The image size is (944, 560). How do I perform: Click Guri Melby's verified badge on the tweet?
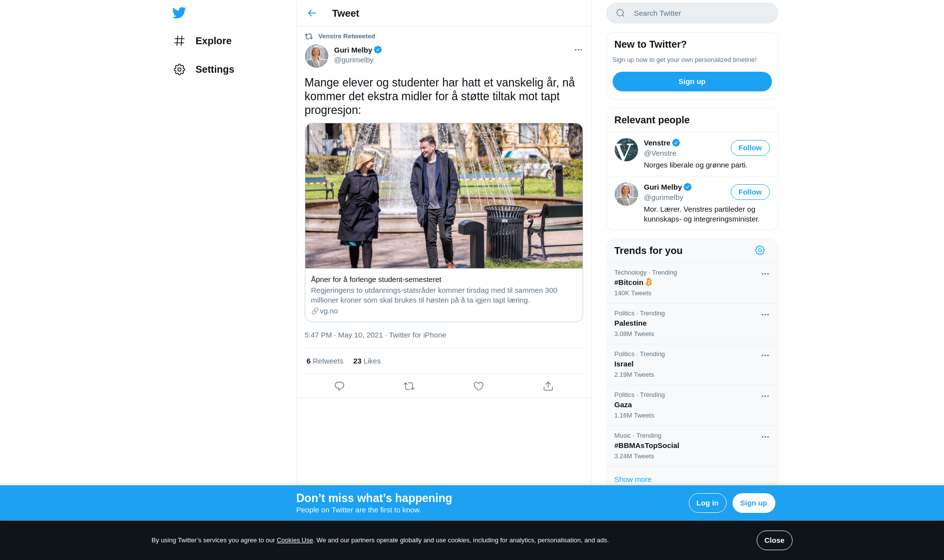point(378,50)
